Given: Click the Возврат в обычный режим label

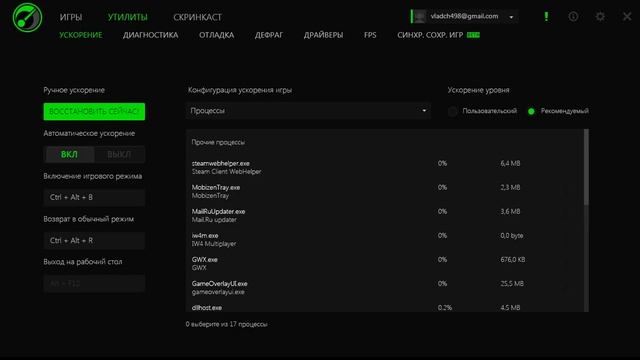Looking at the screenshot, I should coord(89,219).
